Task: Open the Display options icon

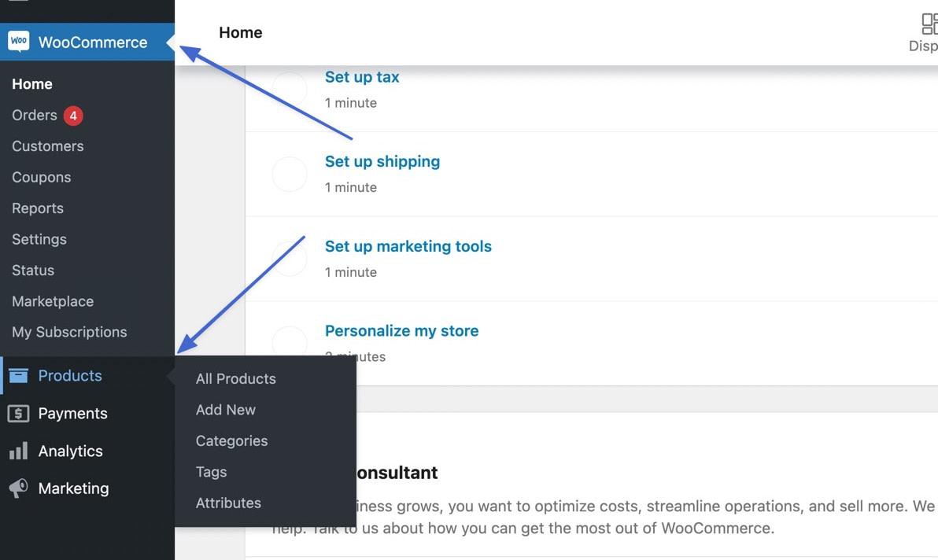Action: click(x=929, y=24)
